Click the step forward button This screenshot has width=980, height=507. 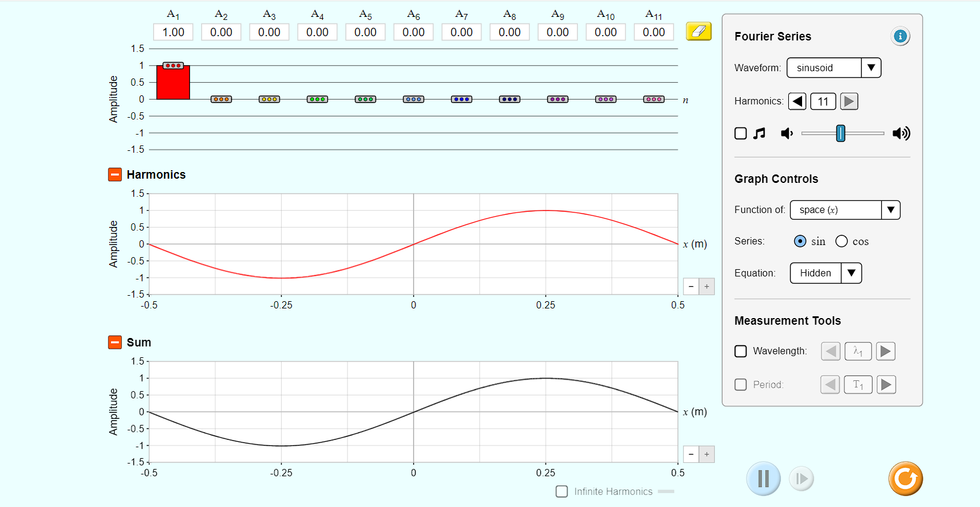pos(801,479)
